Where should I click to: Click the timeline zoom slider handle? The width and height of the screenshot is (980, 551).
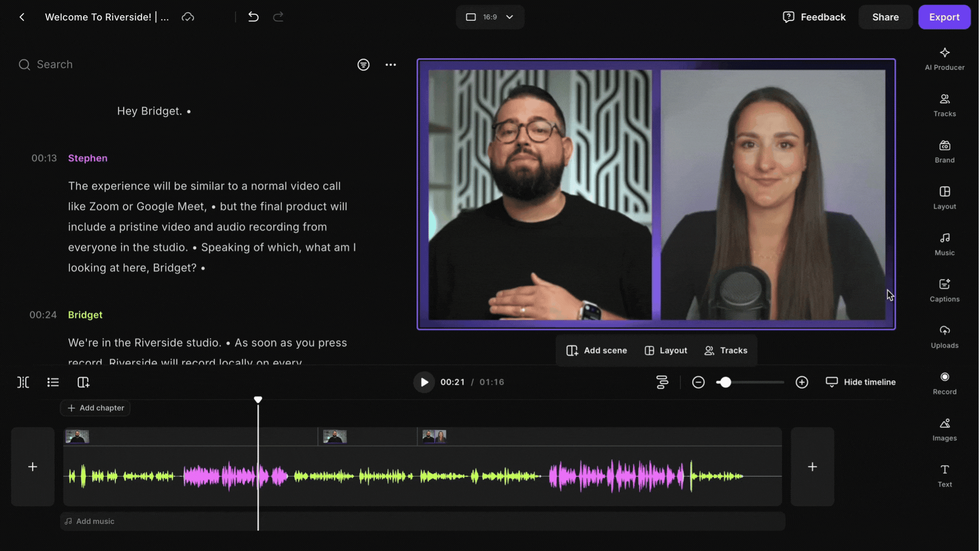[x=725, y=382]
